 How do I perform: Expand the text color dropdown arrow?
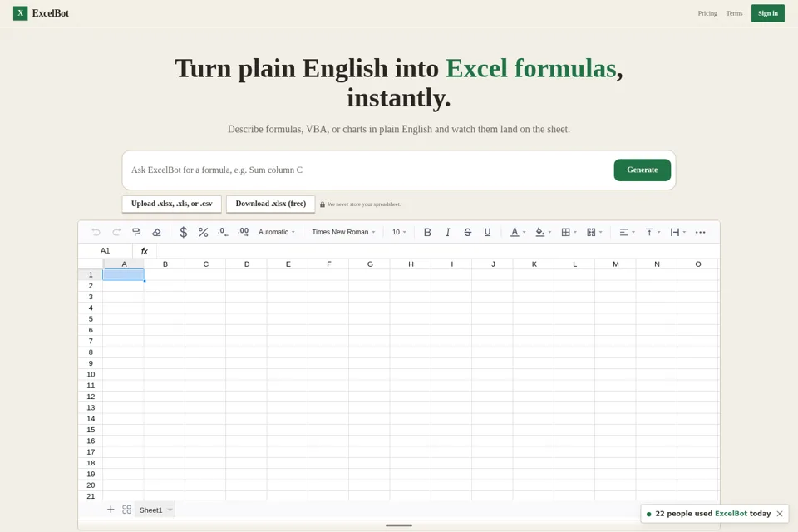[525, 232]
